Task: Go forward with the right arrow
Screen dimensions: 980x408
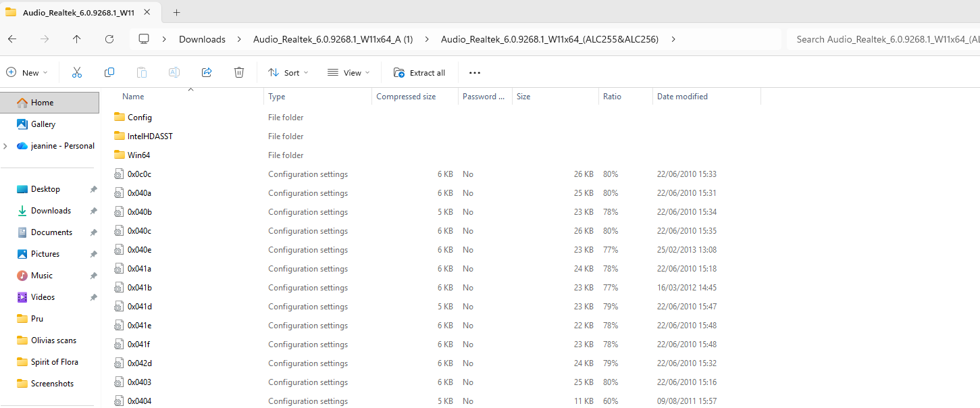Action: [45, 39]
